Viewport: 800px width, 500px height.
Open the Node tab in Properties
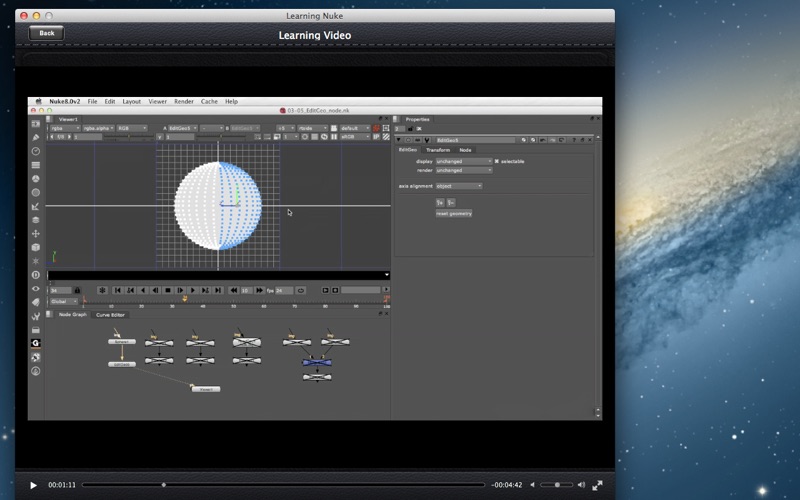coord(465,150)
